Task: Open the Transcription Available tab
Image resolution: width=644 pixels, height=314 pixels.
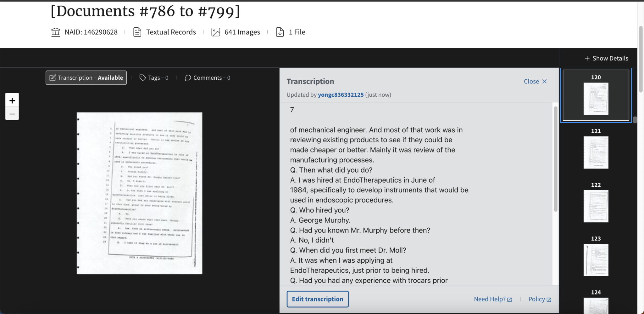Action: coord(86,78)
